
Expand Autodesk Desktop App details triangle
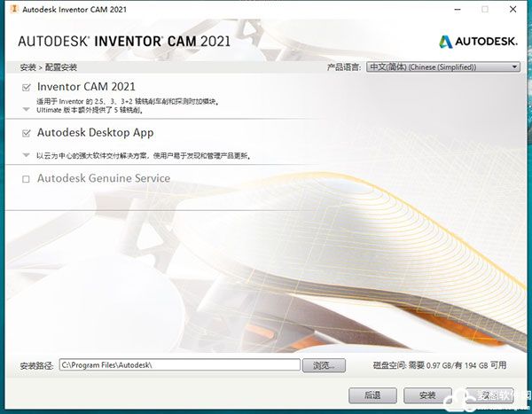(26, 155)
